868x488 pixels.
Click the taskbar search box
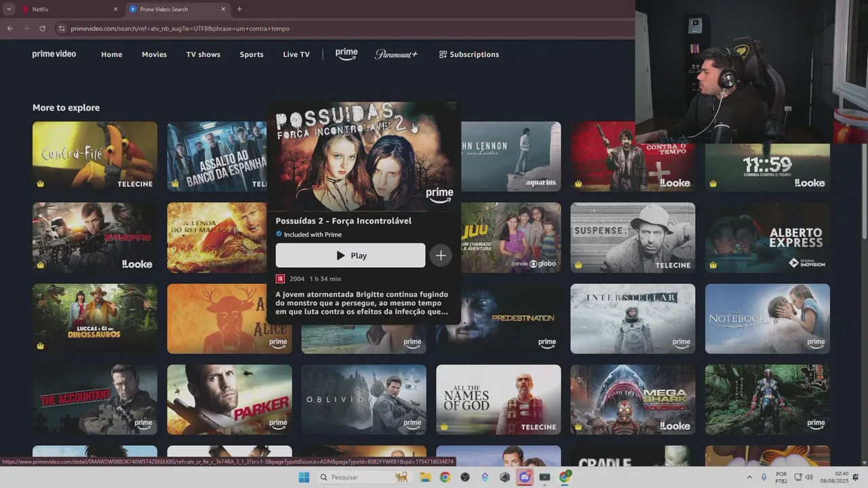[364, 477]
